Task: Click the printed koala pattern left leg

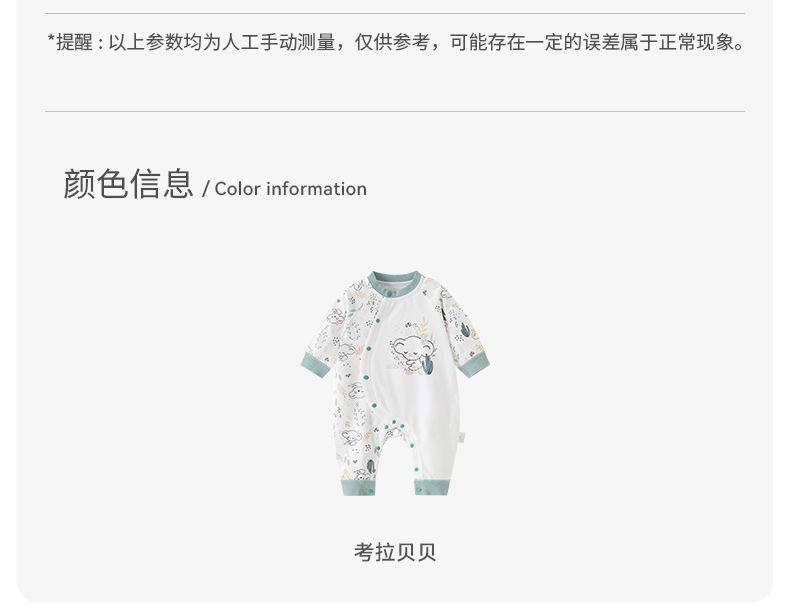Action: [x=357, y=436]
